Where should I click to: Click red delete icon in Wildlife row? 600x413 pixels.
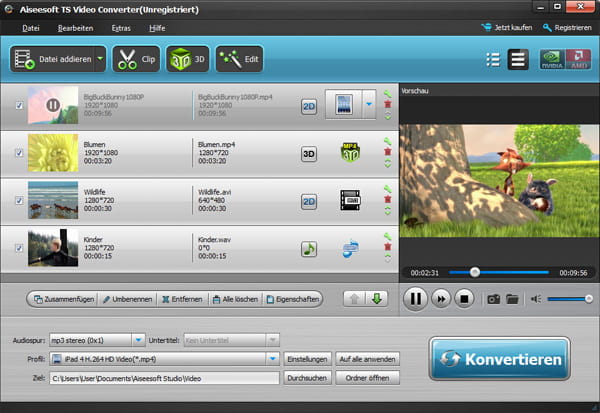pyautogui.click(x=388, y=199)
